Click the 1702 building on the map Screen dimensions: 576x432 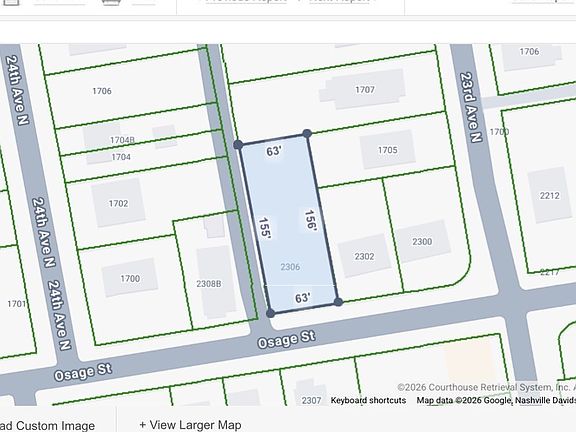[x=118, y=203]
